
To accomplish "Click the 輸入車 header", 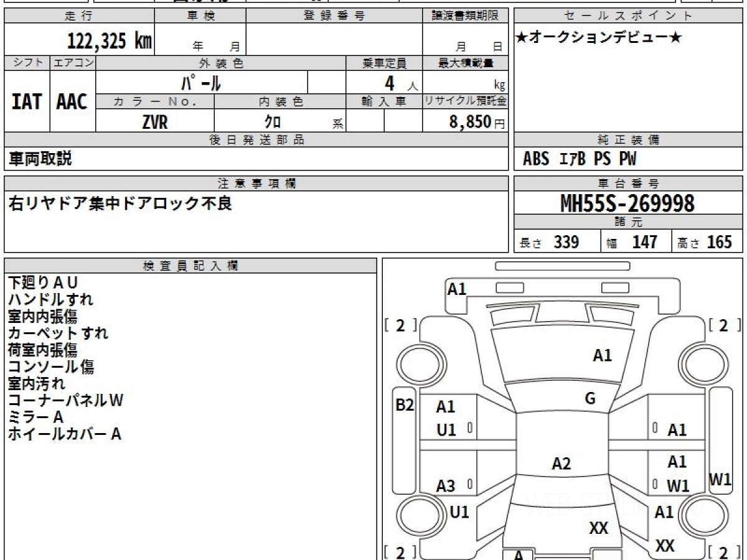I will (x=384, y=101).
